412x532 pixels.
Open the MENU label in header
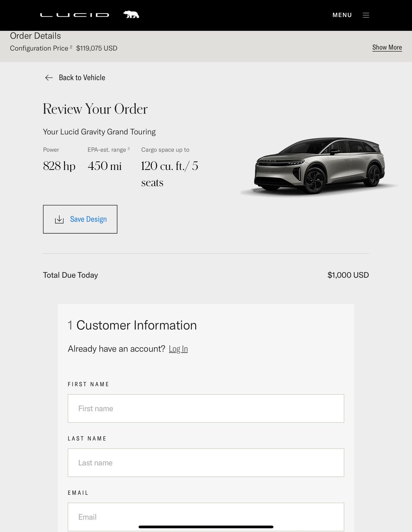click(342, 15)
